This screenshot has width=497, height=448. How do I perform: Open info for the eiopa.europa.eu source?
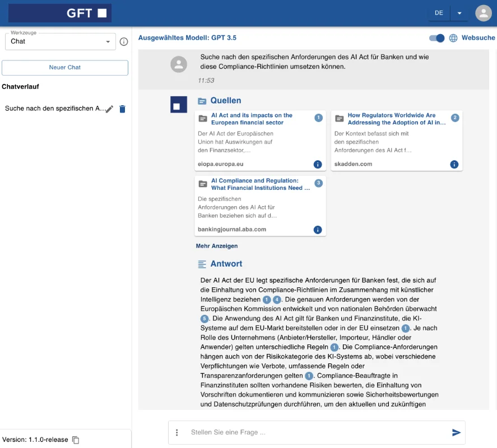318,165
